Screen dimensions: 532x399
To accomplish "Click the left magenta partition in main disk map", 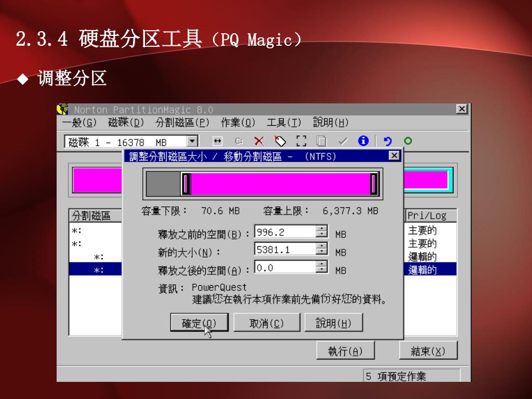I will (x=97, y=180).
